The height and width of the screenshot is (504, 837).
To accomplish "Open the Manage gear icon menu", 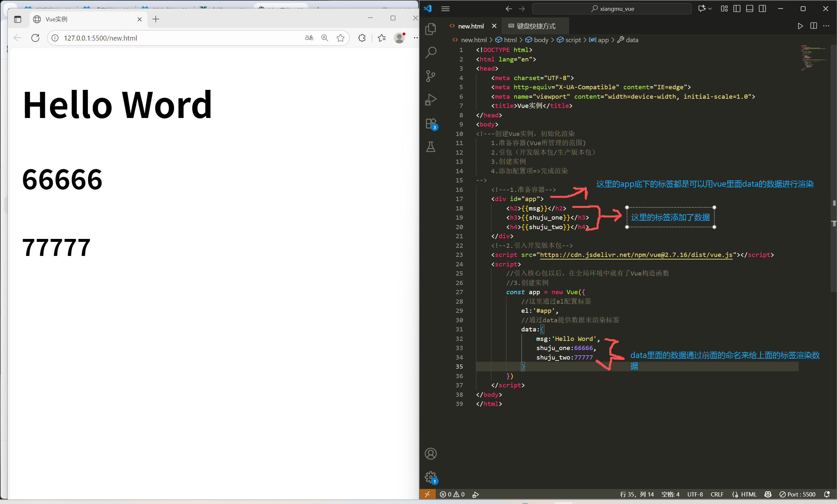I will (430, 477).
